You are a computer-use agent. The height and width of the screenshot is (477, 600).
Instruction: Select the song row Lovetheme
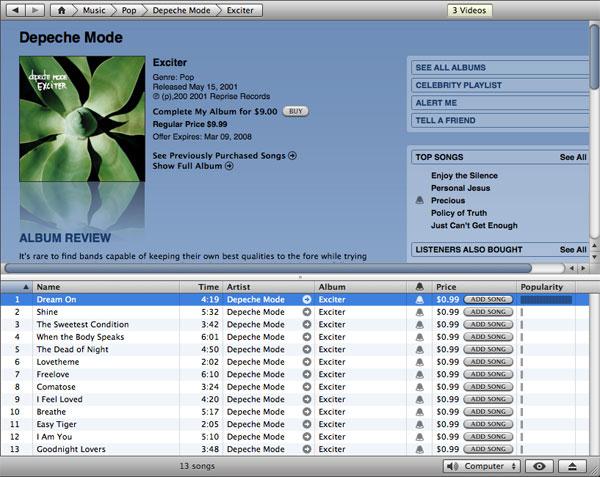(x=295, y=362)
